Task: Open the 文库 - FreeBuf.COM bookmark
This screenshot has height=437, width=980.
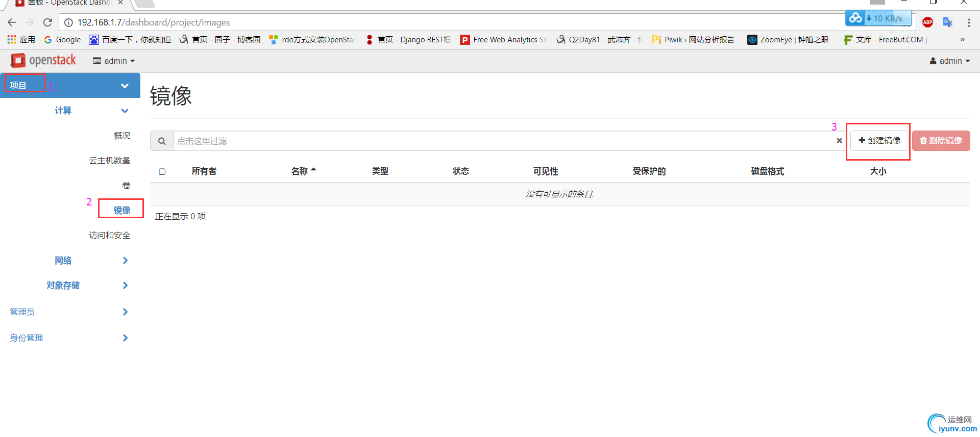Action: tap(885, 40)
